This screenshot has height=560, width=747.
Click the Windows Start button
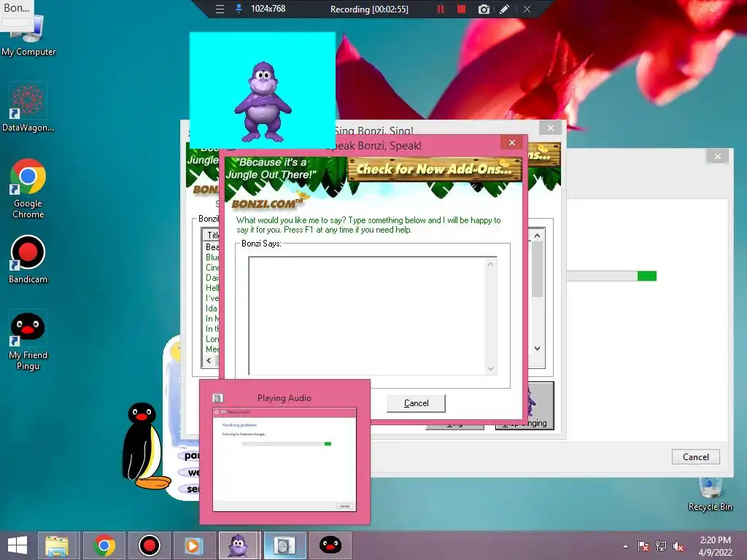pos(18,545)
